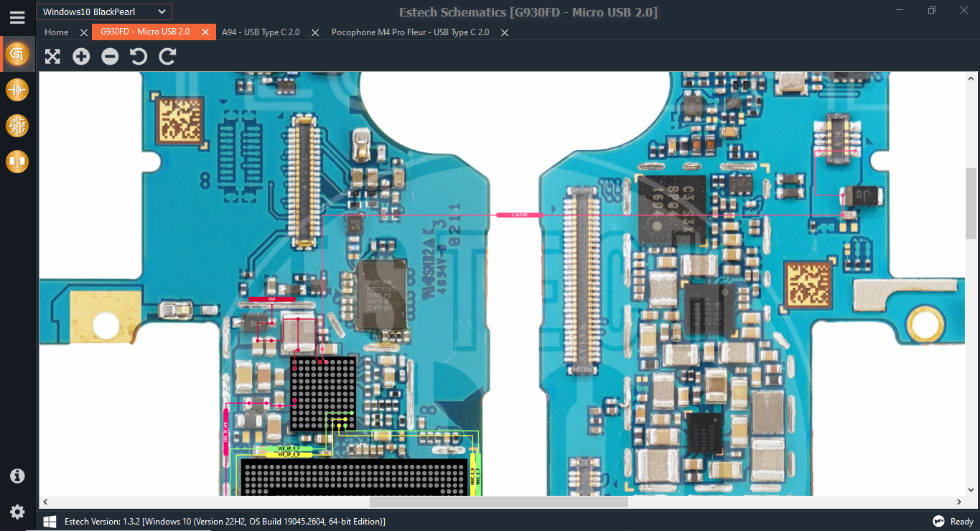Switch to A94 - USB Type C 2.0 tab
This screenshot has height=531, width=980.
pos(261,32)
